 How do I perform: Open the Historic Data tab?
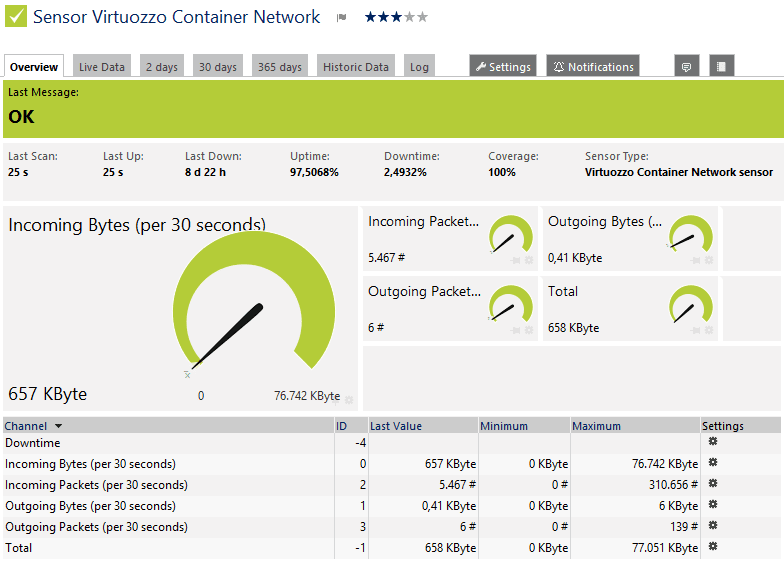(356, 66)
